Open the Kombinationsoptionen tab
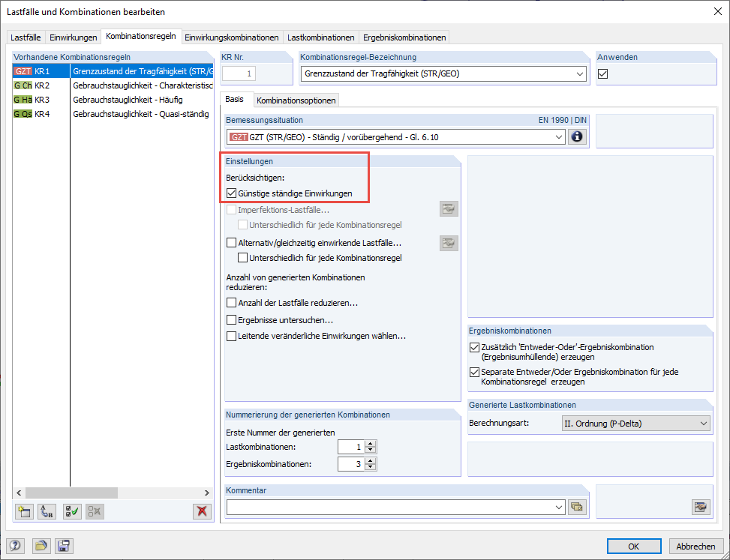730x560 pixels. pos(294,97)
